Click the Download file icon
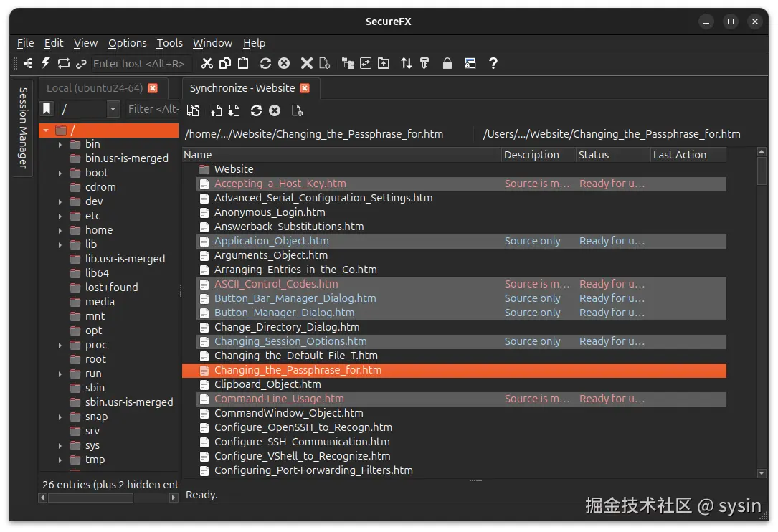Screen dimensions: 778x532 (234, 110)
